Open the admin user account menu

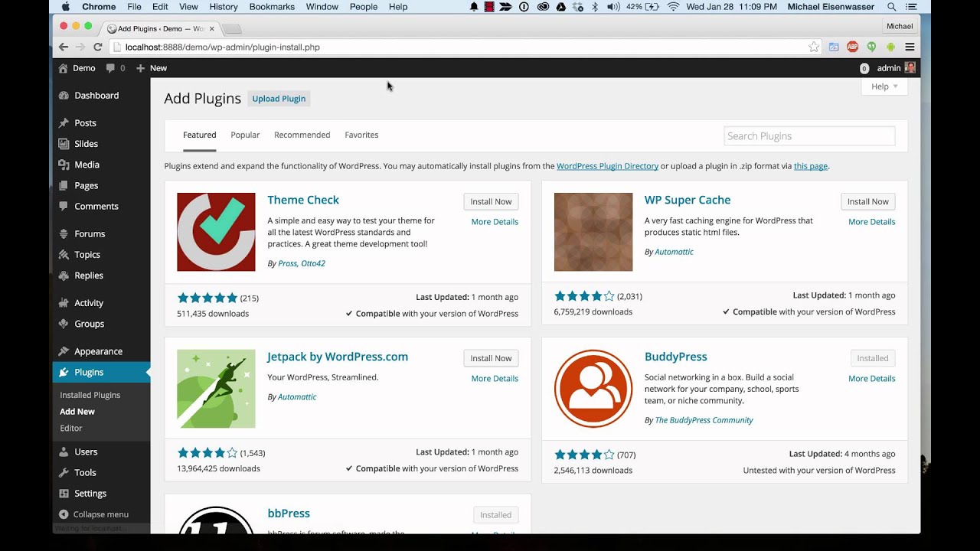point(896,68)
